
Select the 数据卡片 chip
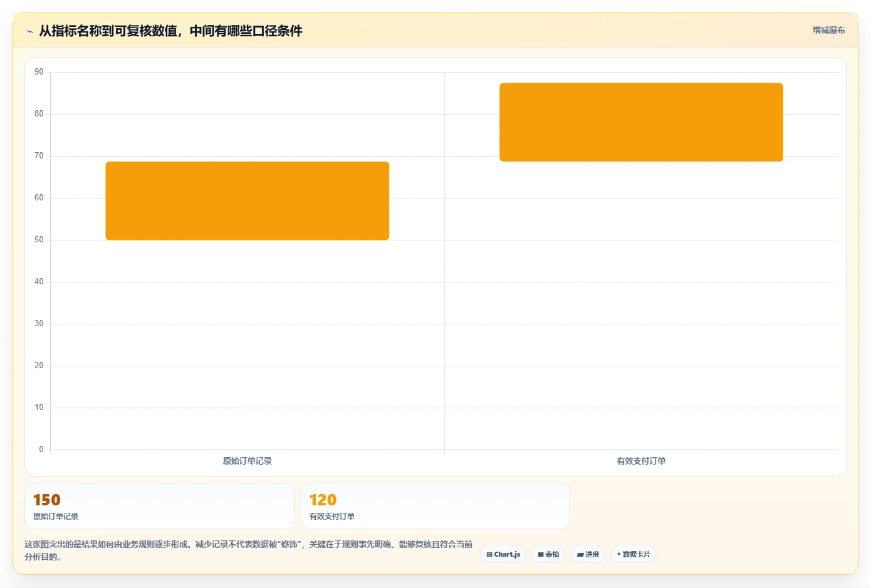[634, 554]
